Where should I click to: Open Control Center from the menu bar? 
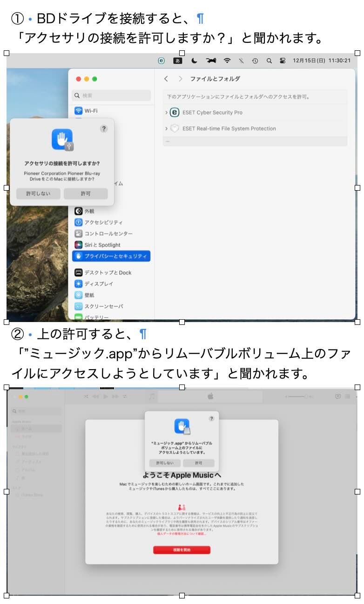pos(283,61)
